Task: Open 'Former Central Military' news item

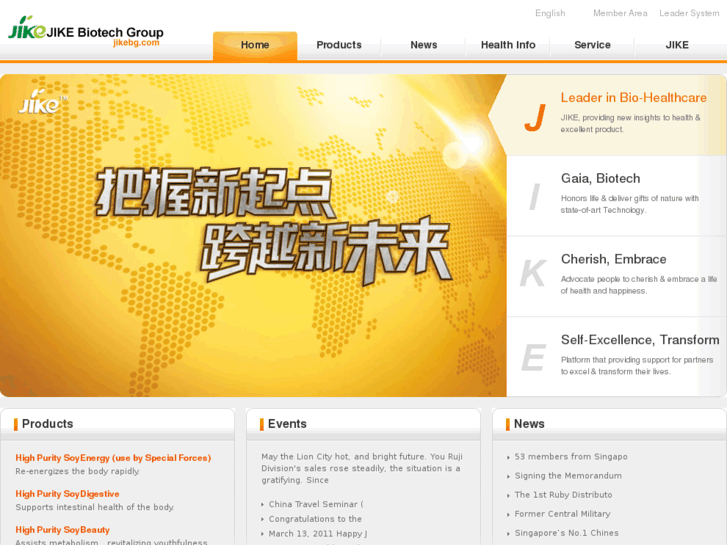Action: 562,514
